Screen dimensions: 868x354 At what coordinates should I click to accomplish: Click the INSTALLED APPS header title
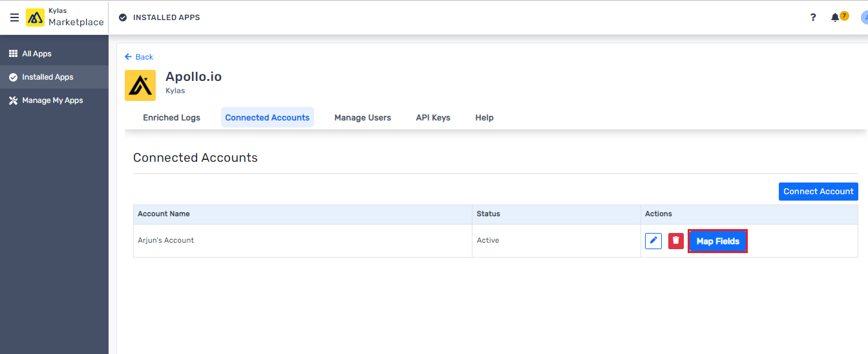point(166,17)
